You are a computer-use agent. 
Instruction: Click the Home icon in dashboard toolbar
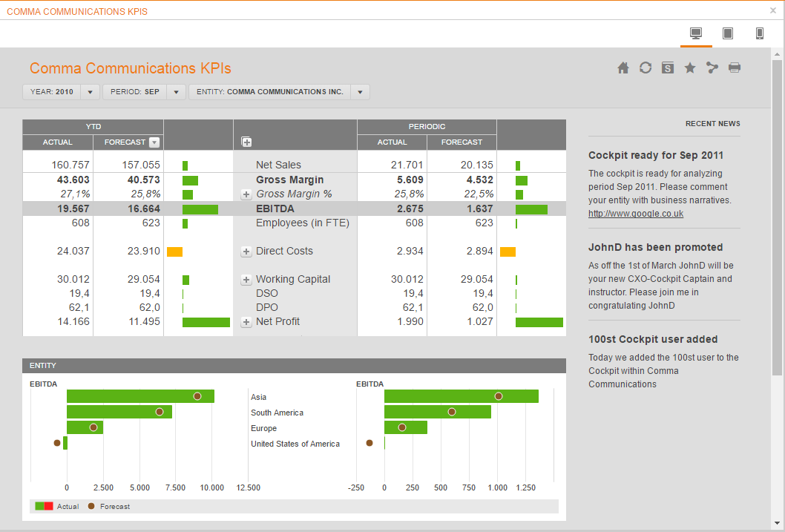click(x=623, y=68)
